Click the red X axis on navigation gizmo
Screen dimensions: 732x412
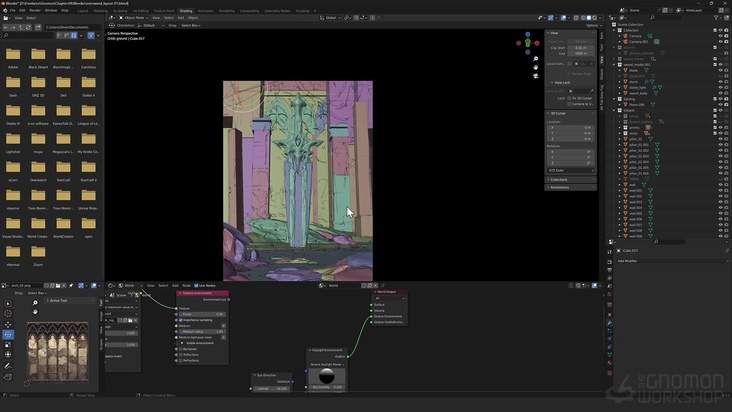point(537,43)
